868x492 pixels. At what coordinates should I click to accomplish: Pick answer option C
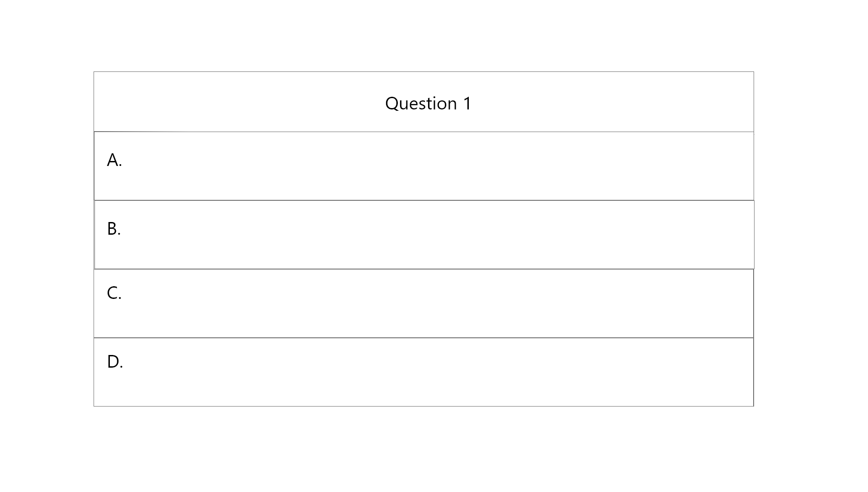(x=424, y=303)
